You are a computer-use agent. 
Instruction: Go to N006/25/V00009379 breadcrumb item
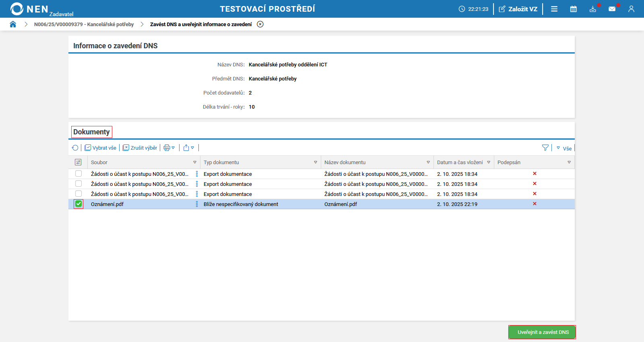click(84, 24)
